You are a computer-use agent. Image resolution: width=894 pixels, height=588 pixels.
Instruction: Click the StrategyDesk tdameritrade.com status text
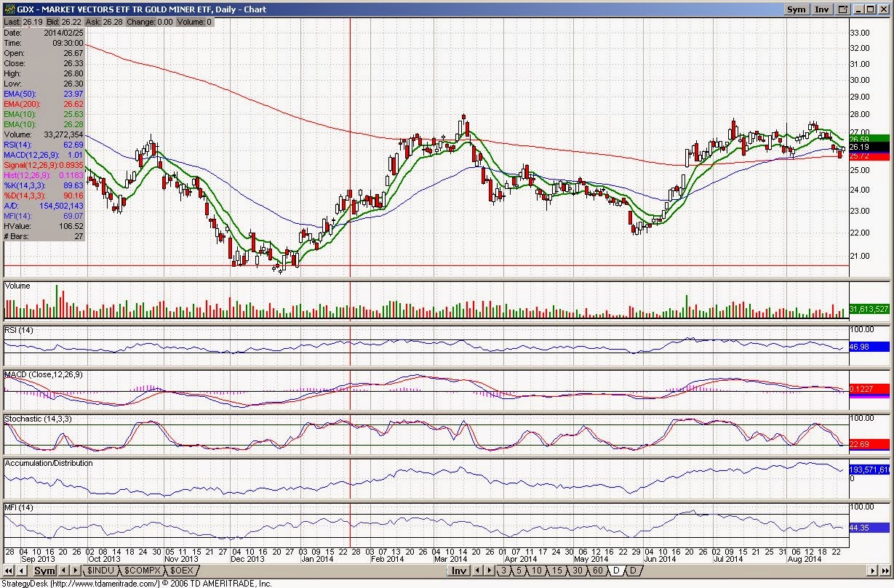coord(137,583)
